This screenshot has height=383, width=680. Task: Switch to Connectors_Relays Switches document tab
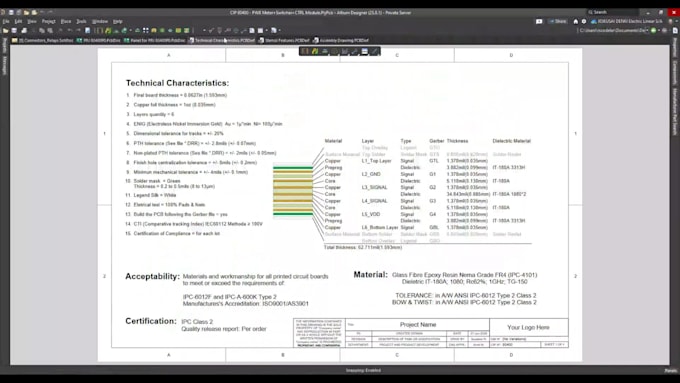[42, 40]
